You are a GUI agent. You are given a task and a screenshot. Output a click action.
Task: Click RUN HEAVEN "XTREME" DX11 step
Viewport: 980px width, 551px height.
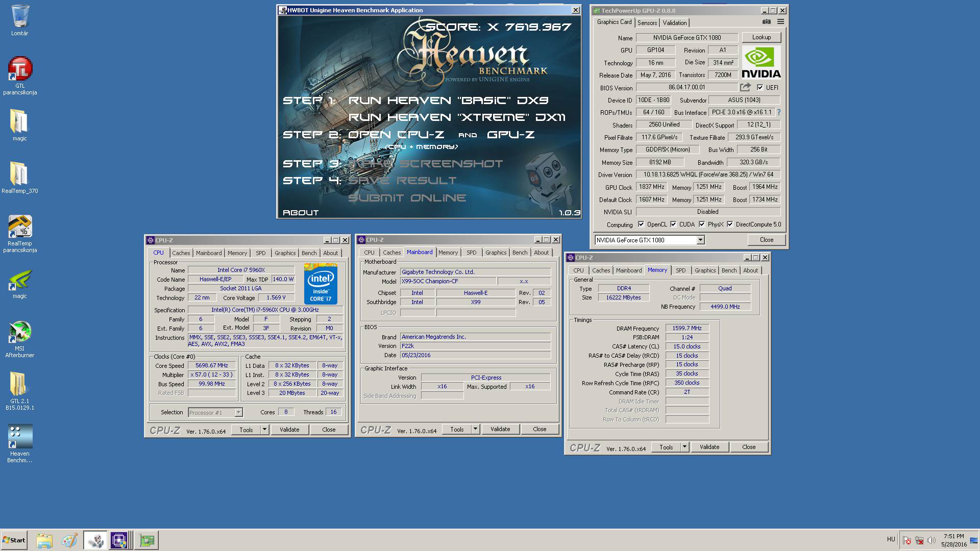457,117
